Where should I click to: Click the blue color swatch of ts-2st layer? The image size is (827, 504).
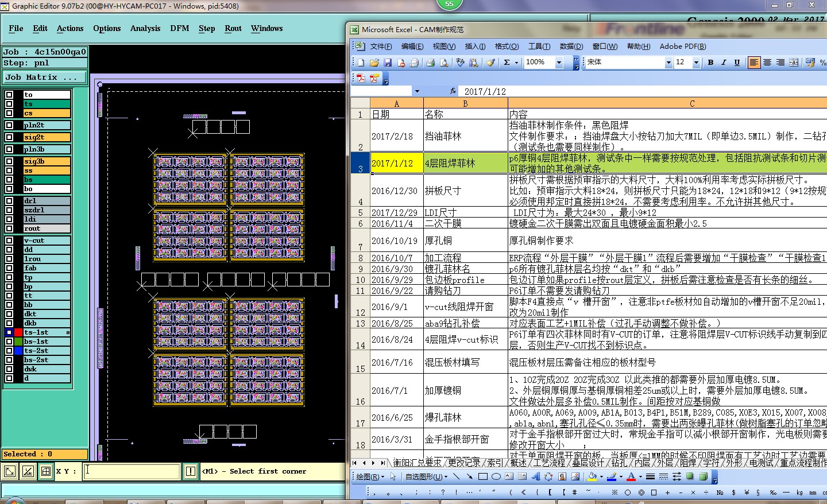[18, 351]
